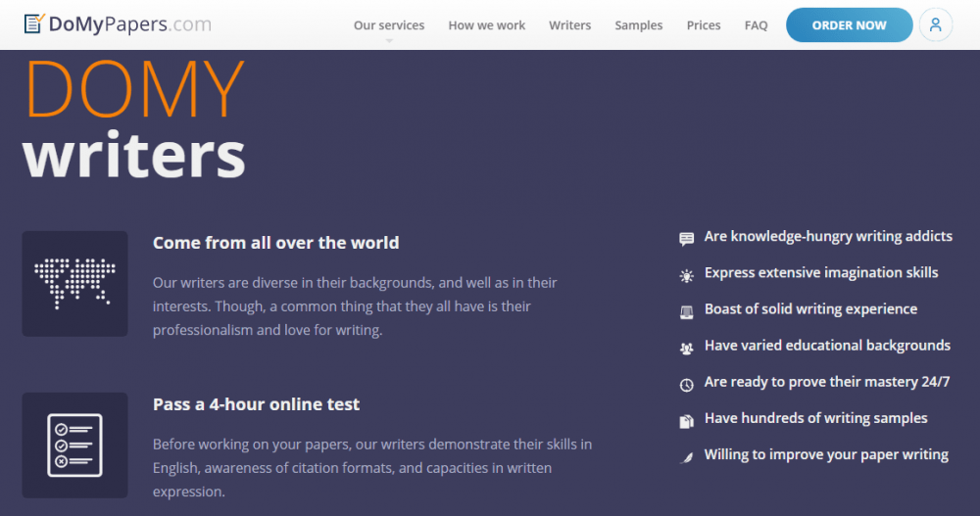Click the world map icon tile

(75, 284)
